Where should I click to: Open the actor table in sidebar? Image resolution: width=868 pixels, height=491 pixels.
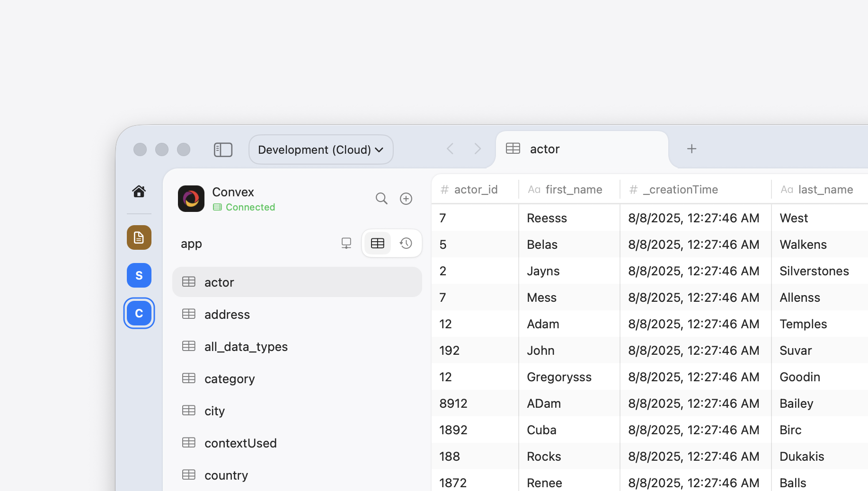click(x=297, y=282)
